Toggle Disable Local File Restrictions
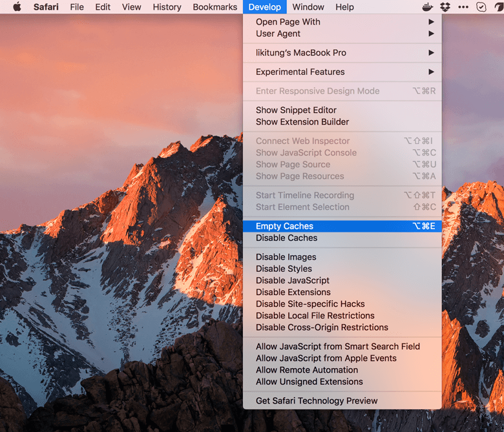504x432 pixels. tap(342, 316)
